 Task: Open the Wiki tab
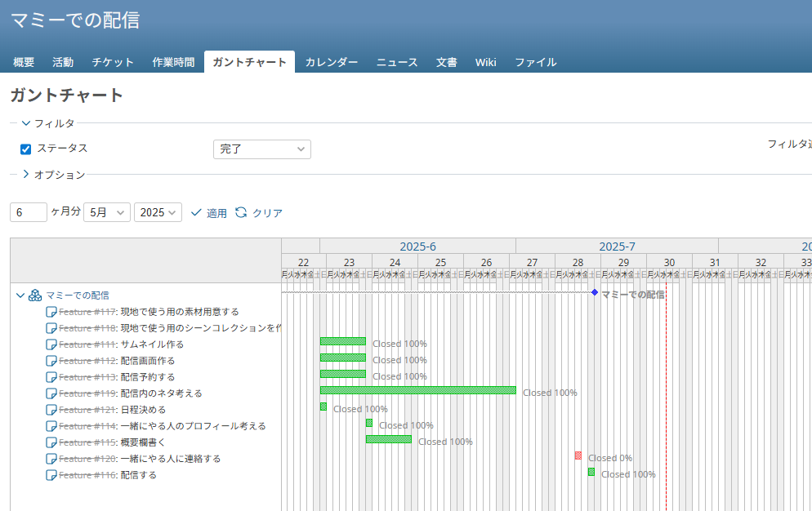[486, 62]
